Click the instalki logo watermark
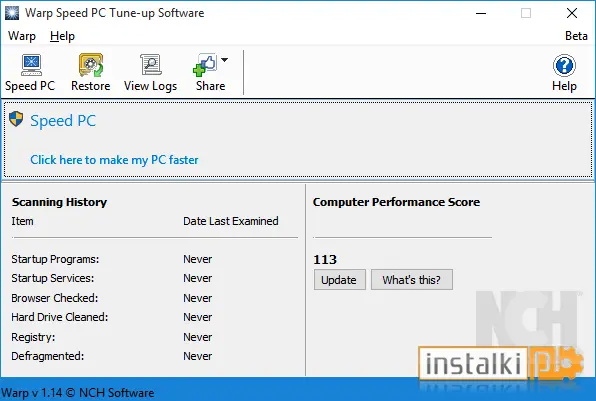 501,364
